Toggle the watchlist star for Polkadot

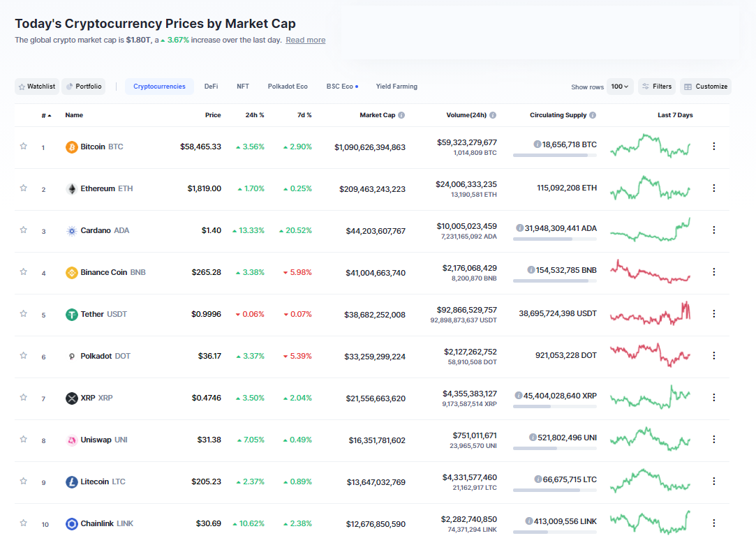[23, 356]
